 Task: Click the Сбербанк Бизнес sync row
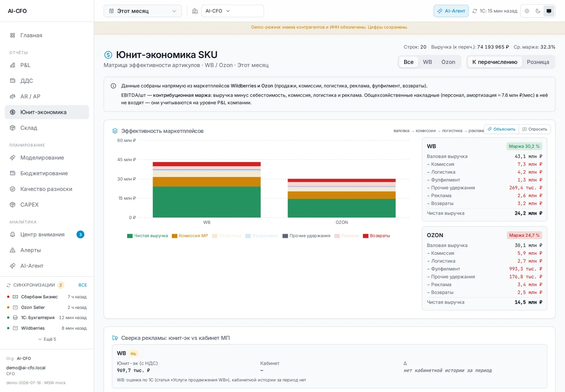(x=47, y=297)
